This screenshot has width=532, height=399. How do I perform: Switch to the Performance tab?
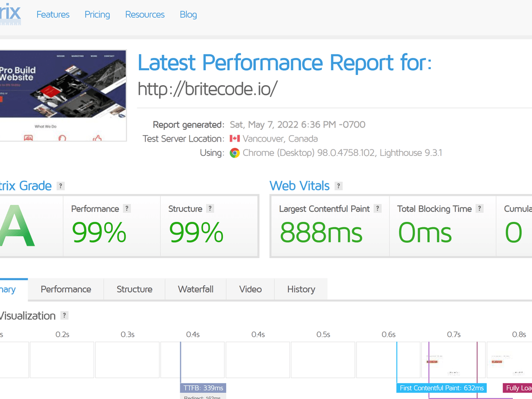66,289
